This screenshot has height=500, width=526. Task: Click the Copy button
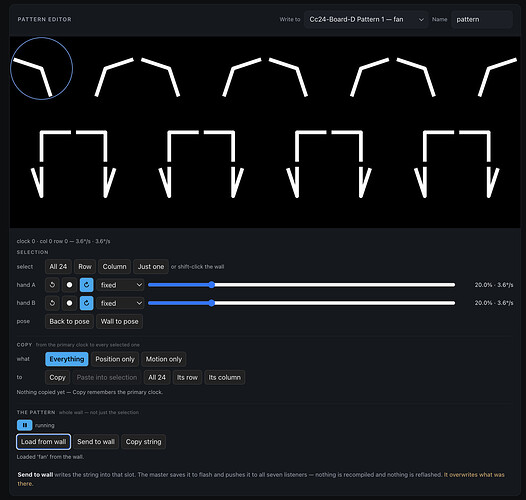pyautogui.click(x=57, y=378)
